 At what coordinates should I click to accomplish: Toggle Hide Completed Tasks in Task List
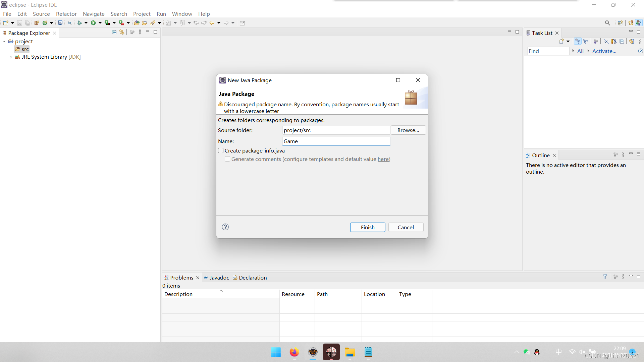click(606, 41)
